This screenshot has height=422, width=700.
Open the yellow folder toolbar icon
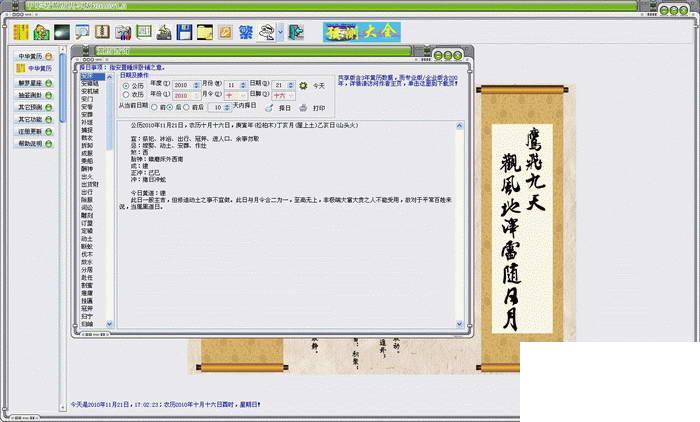click(205, 32)
